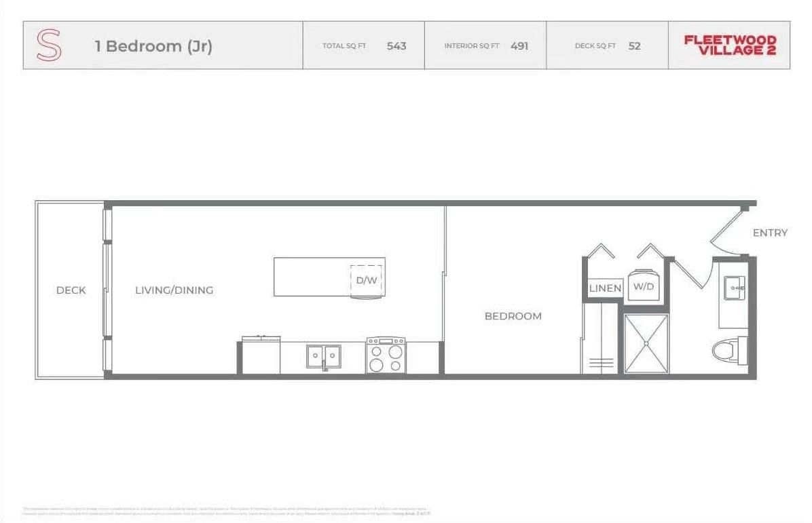This screenshot has width=812, height=523.
Task: Select the refrigerator symbol beside the sink
Action: pos(261,355)
